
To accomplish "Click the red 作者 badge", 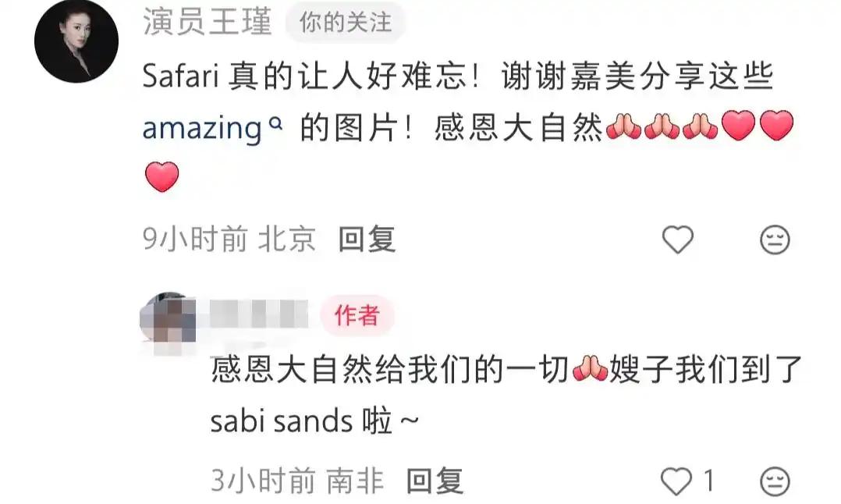I will click(x=357, y=315).
